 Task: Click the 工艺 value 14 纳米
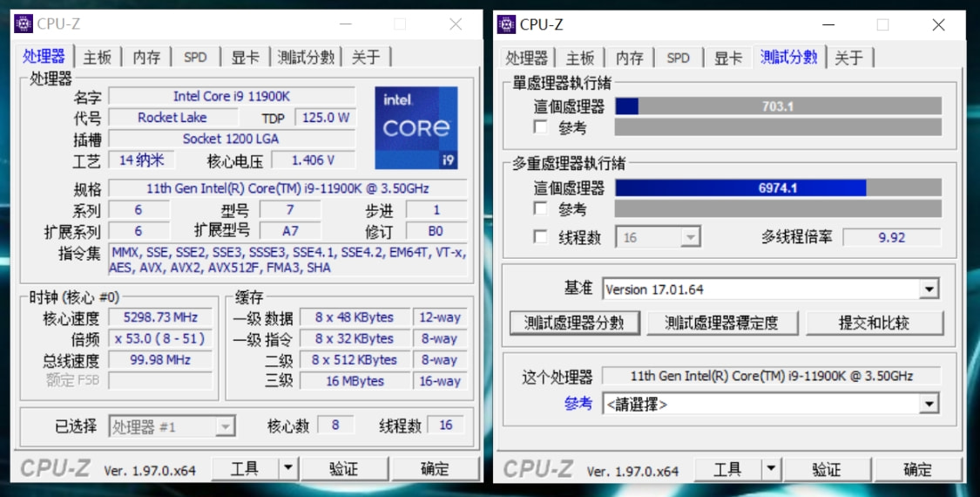click(x=142, y=160)
